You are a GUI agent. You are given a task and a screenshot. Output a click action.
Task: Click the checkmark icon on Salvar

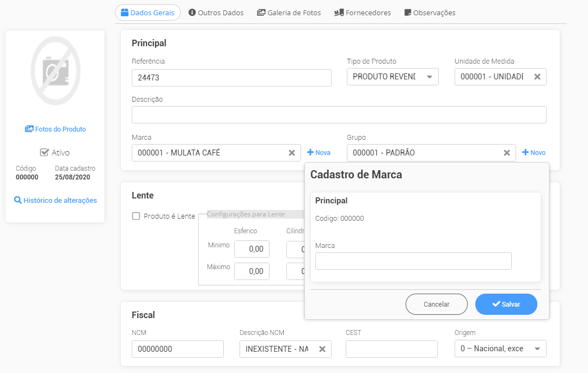tap(496, 304)
